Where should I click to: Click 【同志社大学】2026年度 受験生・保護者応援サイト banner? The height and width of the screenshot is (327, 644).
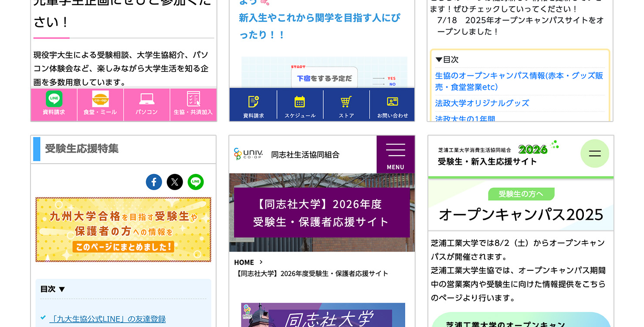tap(322, 212)
